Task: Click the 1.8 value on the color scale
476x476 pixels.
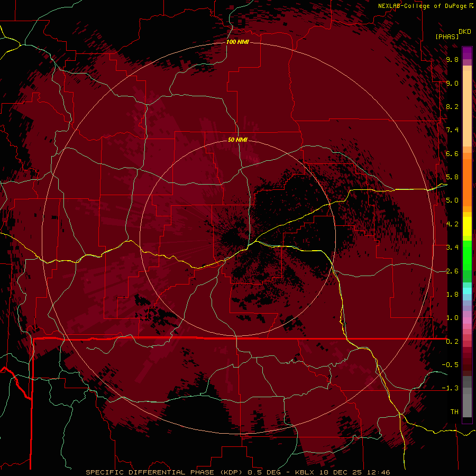Action: [452, 295]
